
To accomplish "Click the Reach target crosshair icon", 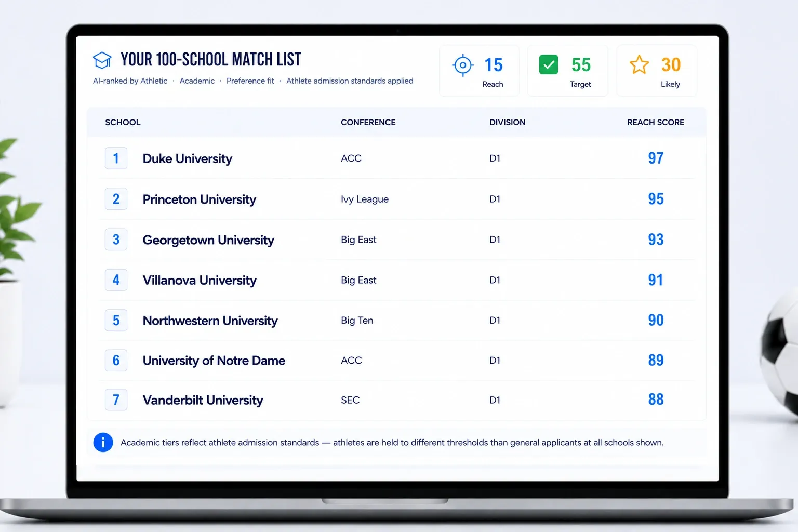I will (462, 65).
